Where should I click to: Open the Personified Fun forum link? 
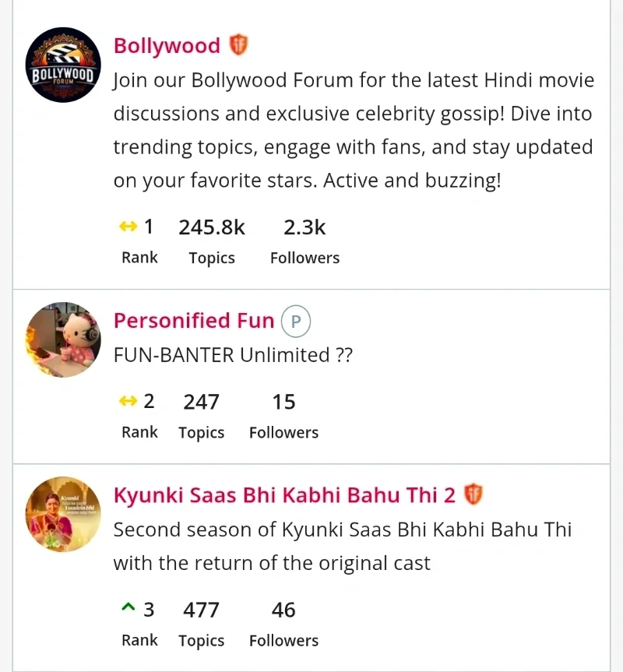pos(194,321)
